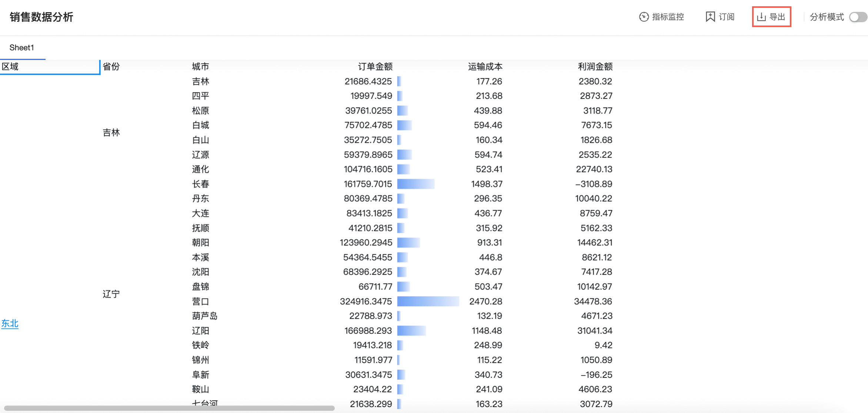Subscribe via the 订阅 button

click(720, 17)
